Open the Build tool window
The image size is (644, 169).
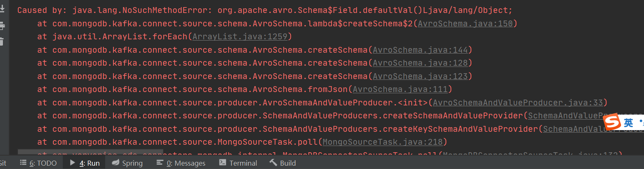tap(283, 163)
